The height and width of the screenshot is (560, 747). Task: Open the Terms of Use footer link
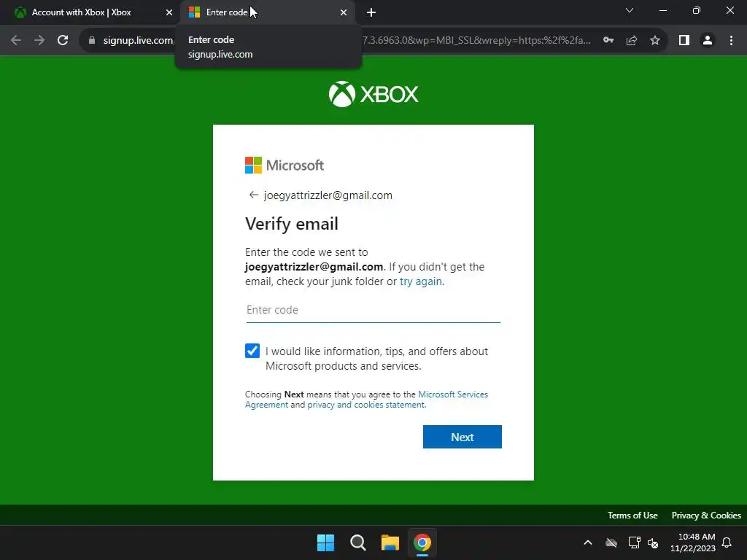pyautogui.click(x=632, y=516)
